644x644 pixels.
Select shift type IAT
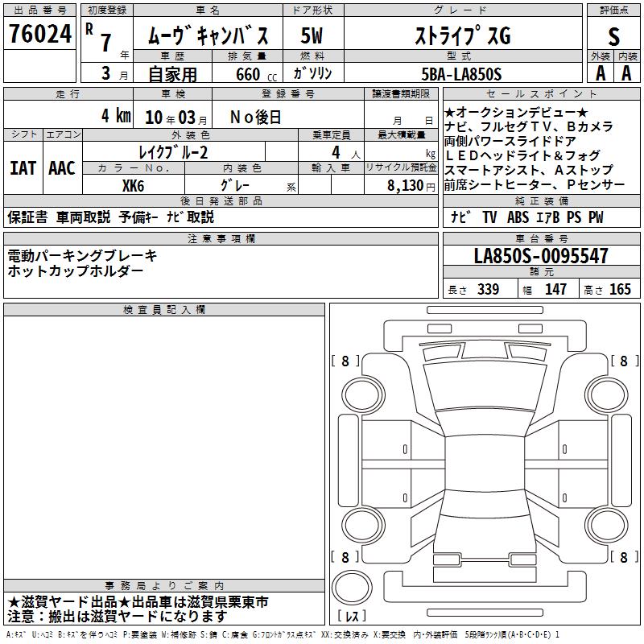[23, 168]
